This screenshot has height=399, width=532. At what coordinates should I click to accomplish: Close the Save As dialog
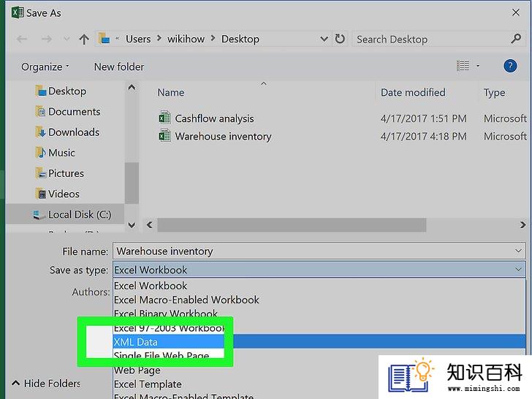[x=516, y=12]
